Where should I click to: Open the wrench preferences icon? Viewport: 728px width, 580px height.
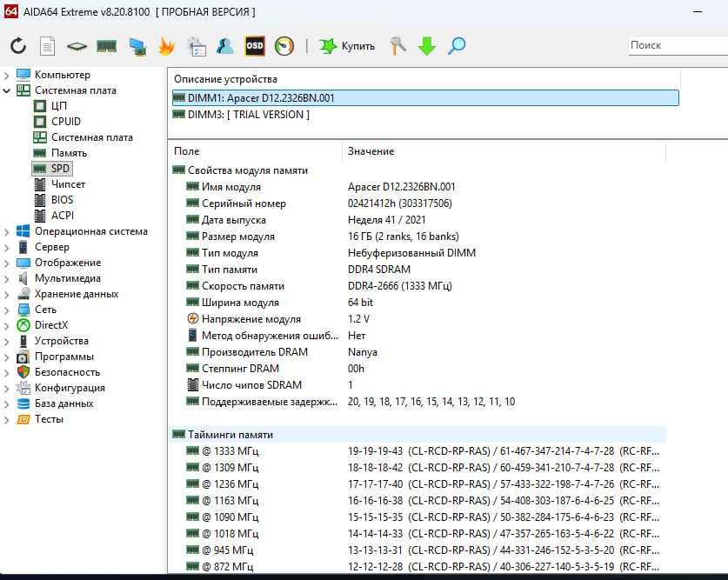397,45
